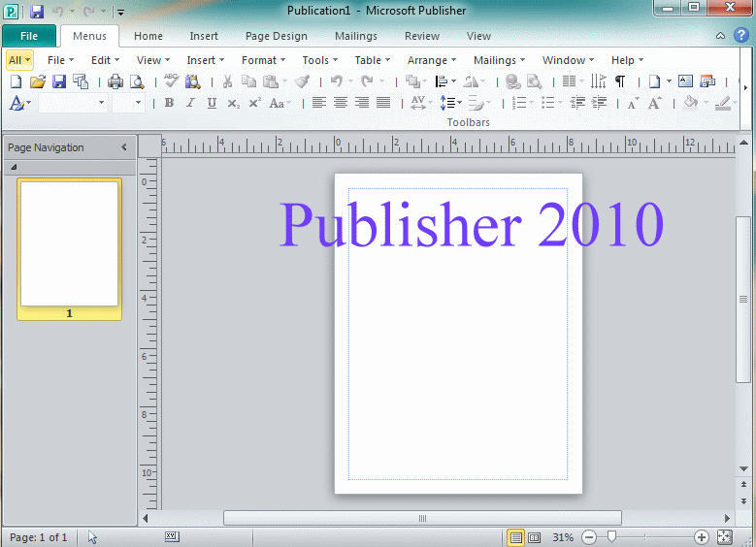This screenshot has height=547, width=756.
Task: Click the Undo arrow in Menus toolbar
Action: [337, 81]
